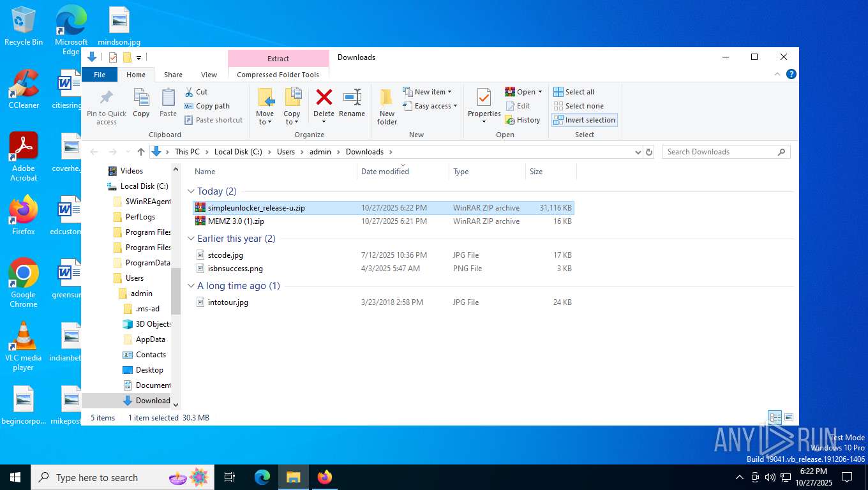Click the Search Downloads box
868x490 pixels.
pos(726,152)
